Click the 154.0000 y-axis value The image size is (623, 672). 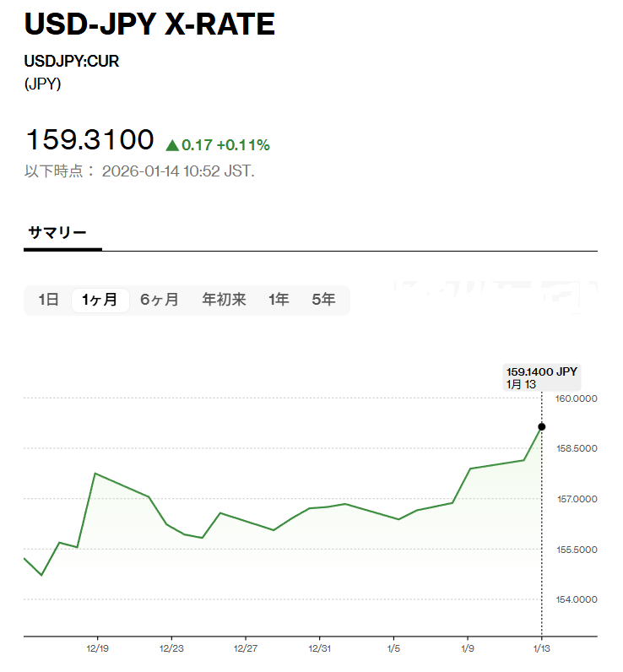pyautogui.click(x=577, y=600)
